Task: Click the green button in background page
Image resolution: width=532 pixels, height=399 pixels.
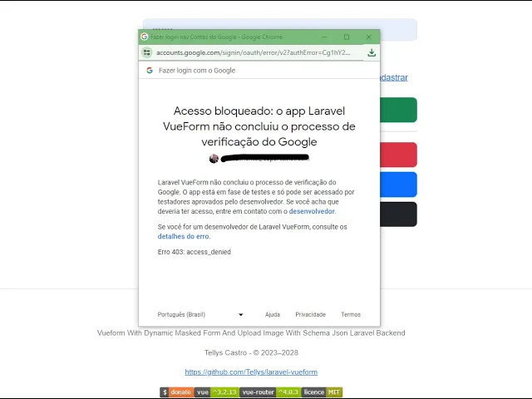Action: (x=399, y=110)
